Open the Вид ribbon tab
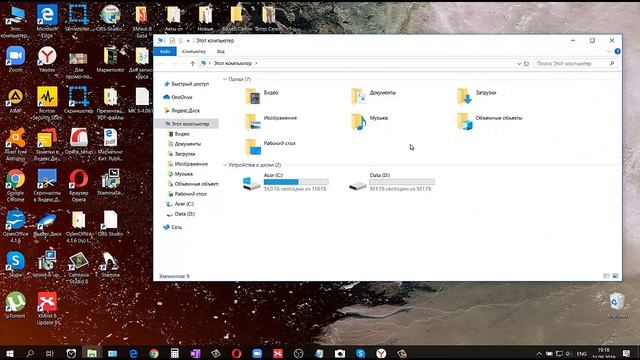This screenshot has width=640, height=360. (221, 51)
